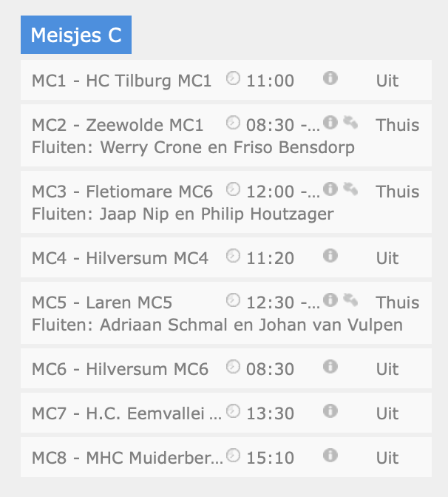This screenshot has height=497, width=448.
Task: Select the Meisjes C header tab
Action: click(x=76, y=35)
